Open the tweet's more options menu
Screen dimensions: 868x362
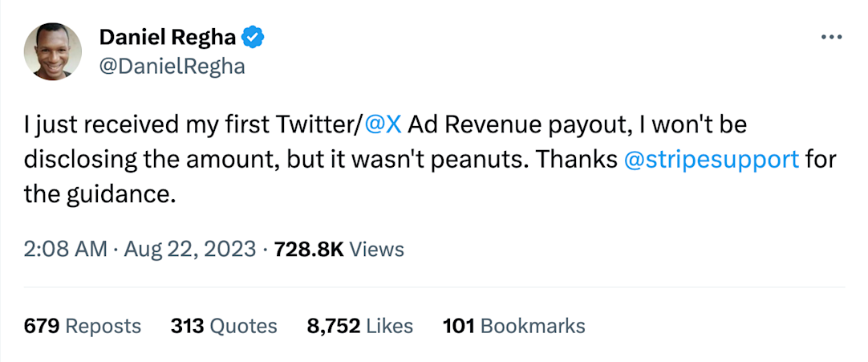(832, 38)
